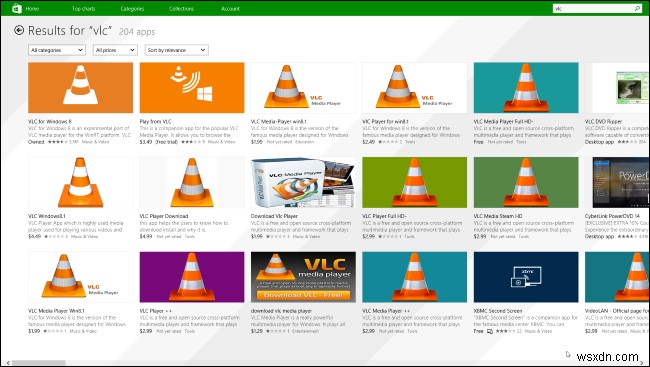
Task: Open VLC DVD Ripper tile image
Action: click(617, 87)
